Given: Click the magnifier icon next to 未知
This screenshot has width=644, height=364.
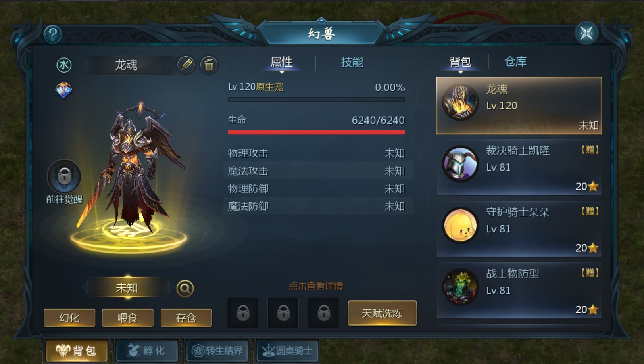Looking at the screenshot, I should 185,288.
